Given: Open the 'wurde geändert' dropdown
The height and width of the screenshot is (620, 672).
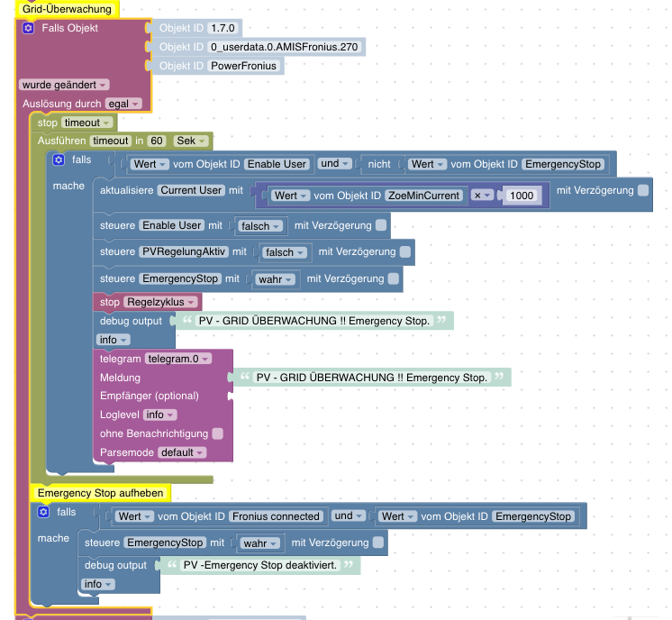Looking at the screenshot, I should pyautogui.click(x=64, y=85).
